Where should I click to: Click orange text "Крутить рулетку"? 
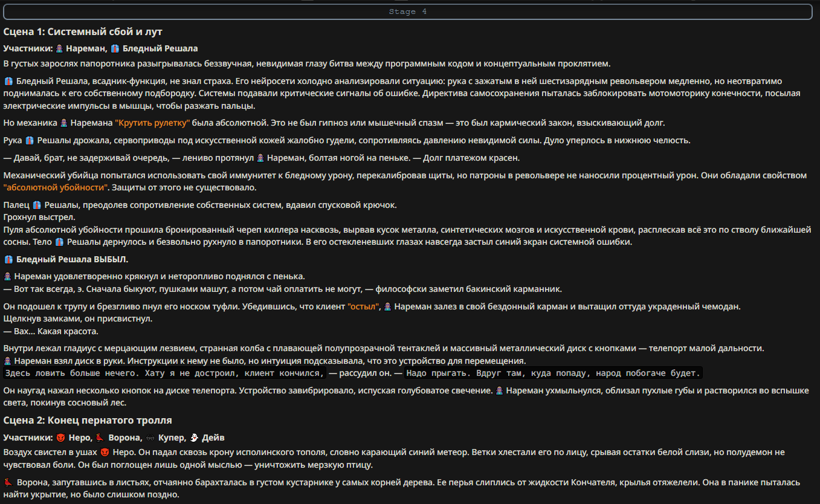click(152, 123)
